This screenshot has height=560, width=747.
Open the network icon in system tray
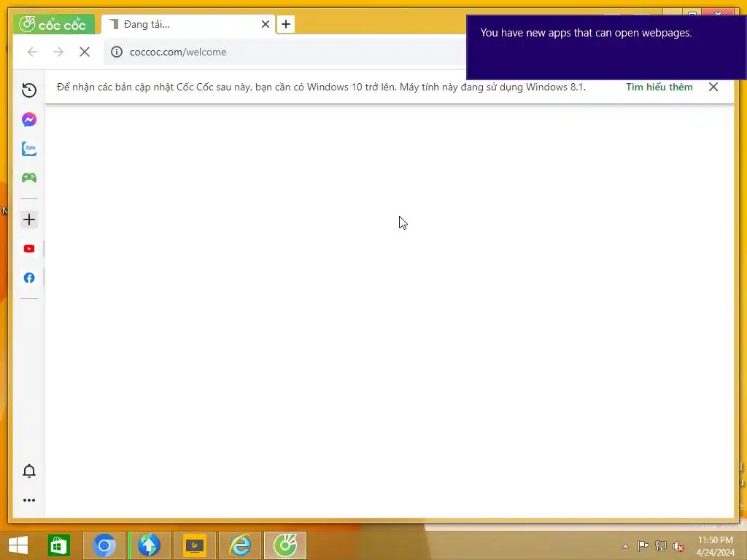661,545
